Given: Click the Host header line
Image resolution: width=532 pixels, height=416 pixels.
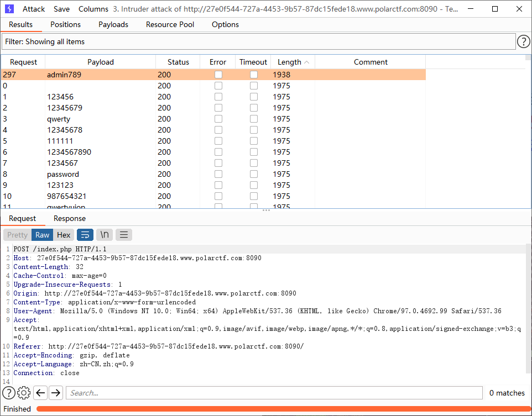Looking at the screenshot, I should (137, 258).
